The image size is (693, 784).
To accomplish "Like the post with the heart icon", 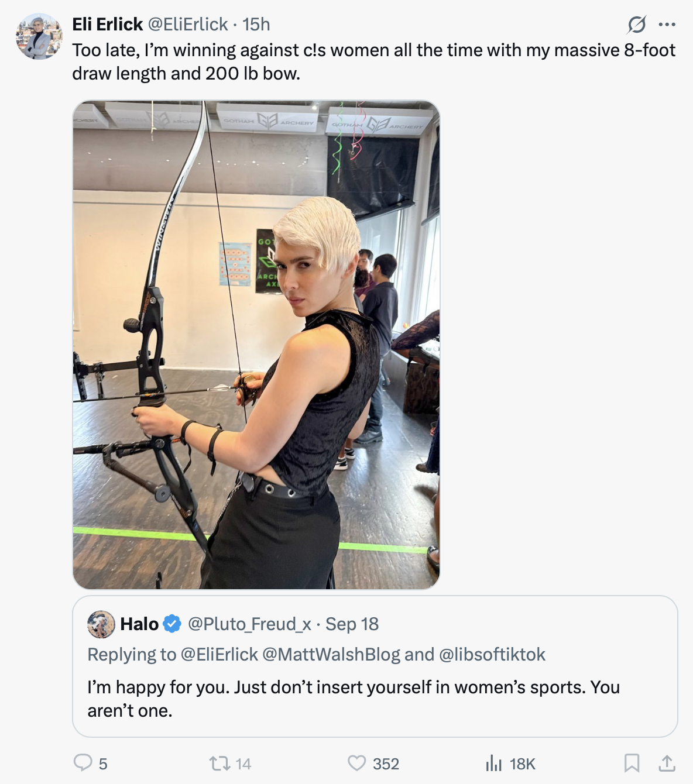I will pyautogui.click(x=356, y=763).
